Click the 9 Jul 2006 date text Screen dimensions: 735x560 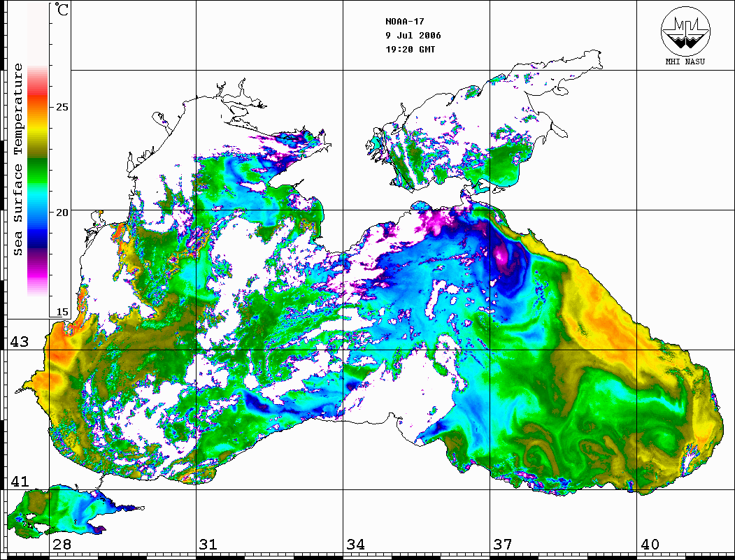coord(413,36)
